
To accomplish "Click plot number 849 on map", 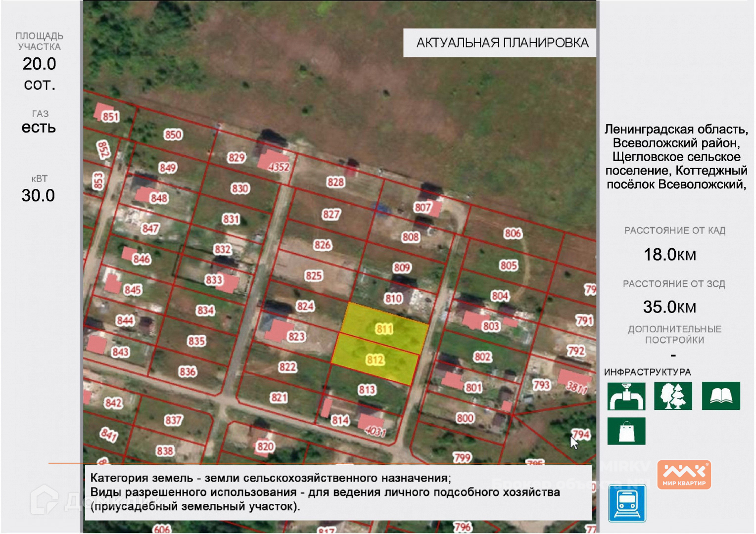I will [x=168, y=168].
